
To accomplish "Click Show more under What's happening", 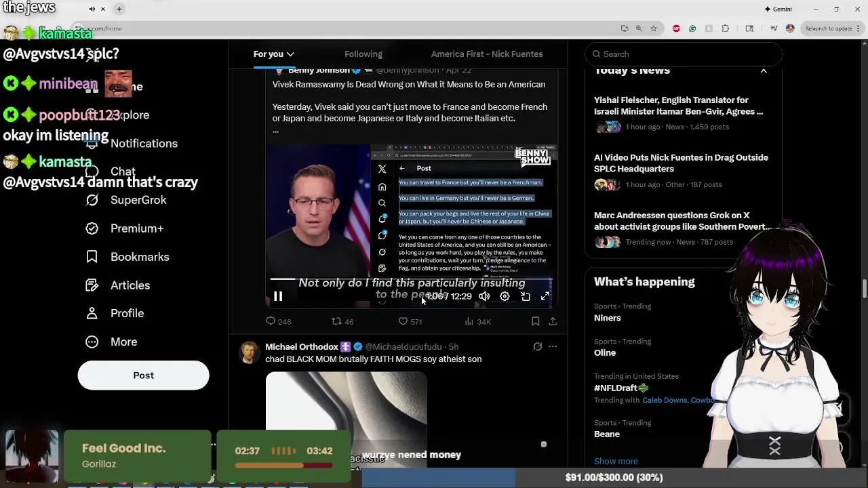I will pos(616,462).
